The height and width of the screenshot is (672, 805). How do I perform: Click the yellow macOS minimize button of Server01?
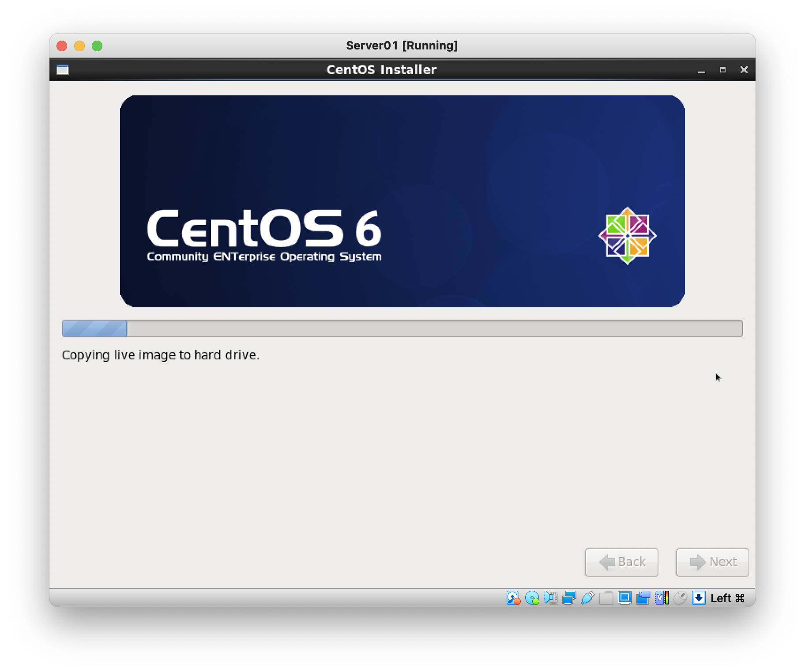click(x=79, y=46)
